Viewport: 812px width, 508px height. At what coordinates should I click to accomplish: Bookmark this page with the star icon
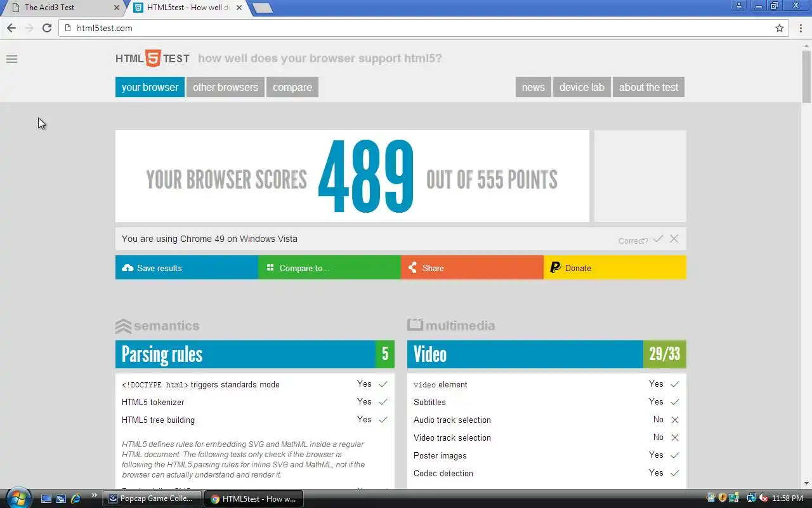[780, 28]
